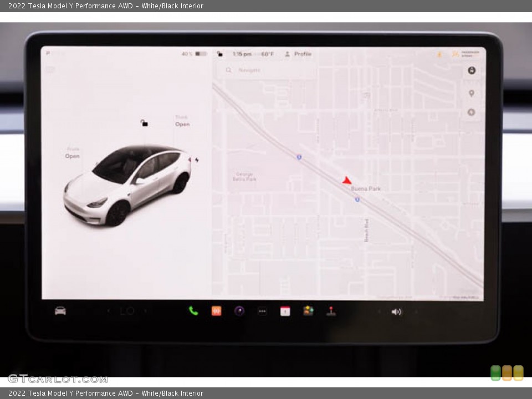Tap the lower Interstate shield near Buena Park
This screenshot has height=399, width=532.
click(x=357, y=199)
